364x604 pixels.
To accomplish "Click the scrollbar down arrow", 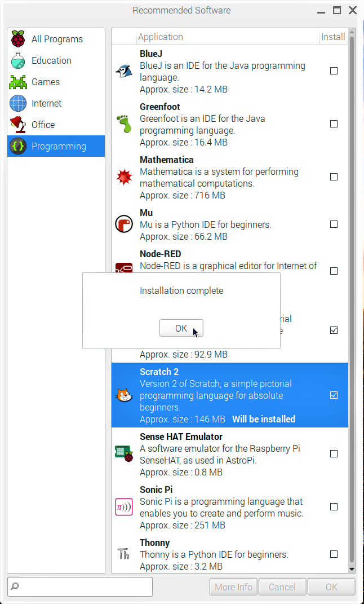I will coord(352,569).
